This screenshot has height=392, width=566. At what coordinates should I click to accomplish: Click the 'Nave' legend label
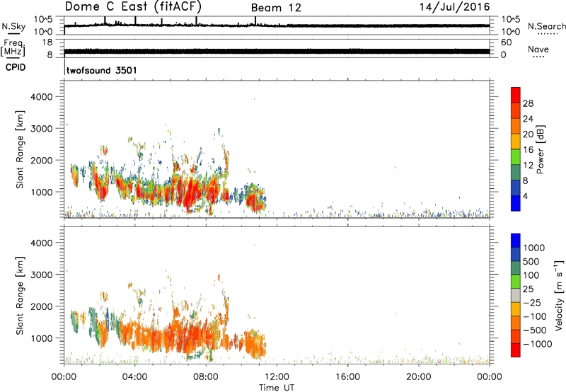538,49
